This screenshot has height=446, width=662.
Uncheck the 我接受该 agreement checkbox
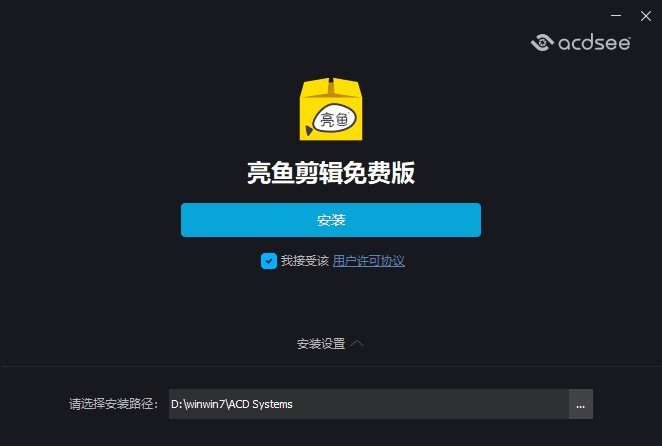coord(269,261)
